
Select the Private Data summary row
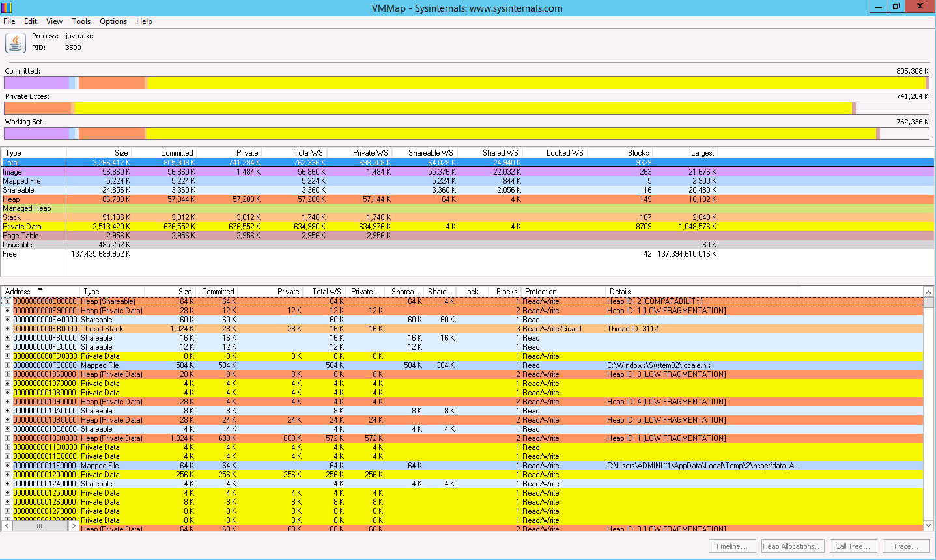(467, 227)
